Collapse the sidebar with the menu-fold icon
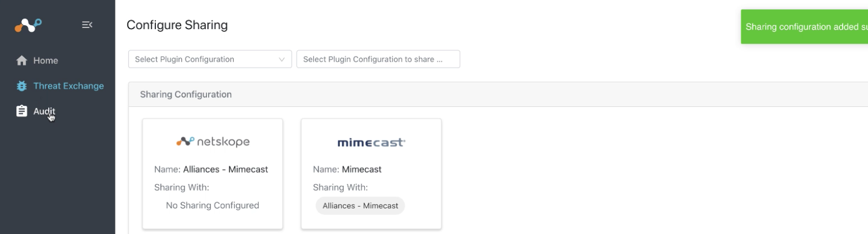The width and height of the screenshot is (868, 234). 87,25
